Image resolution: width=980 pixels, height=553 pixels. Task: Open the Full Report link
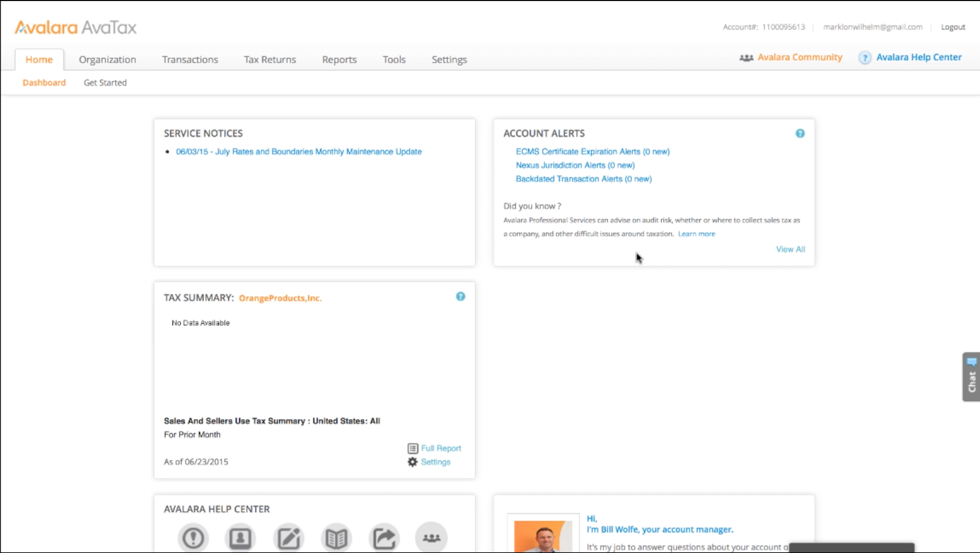(441, 448)
